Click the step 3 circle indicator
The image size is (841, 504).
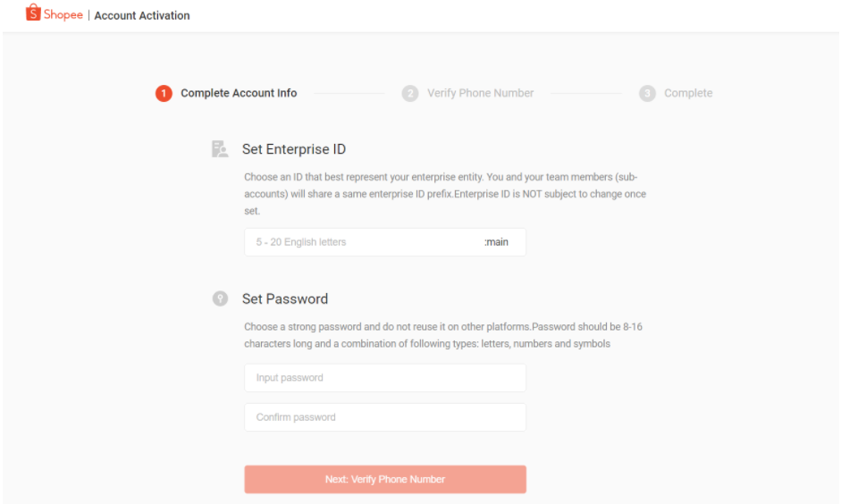[648, 94]
